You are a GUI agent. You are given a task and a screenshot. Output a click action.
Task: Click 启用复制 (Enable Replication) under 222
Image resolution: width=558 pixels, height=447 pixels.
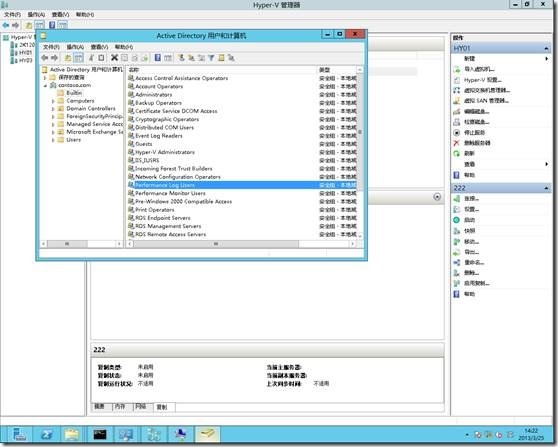(476, 283)
